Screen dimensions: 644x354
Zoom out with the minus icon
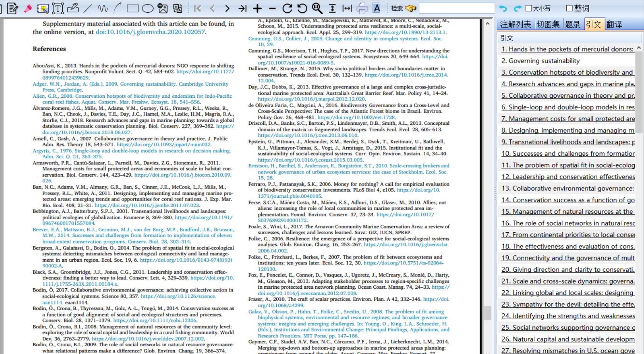click(272, 8)
